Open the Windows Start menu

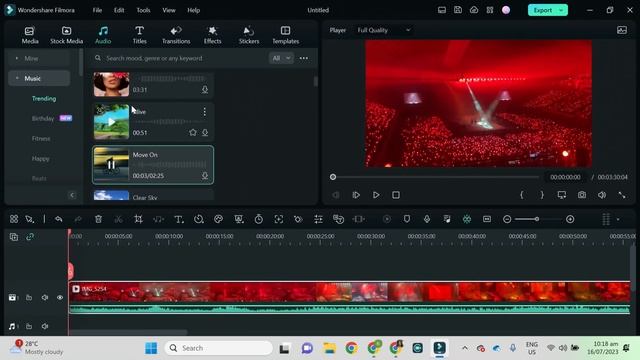[x=151, y=348]
